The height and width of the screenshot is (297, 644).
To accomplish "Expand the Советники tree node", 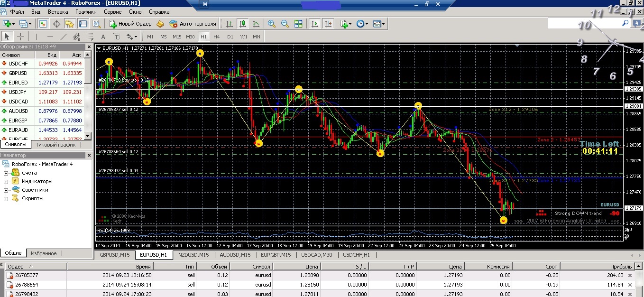I will 6,190.
